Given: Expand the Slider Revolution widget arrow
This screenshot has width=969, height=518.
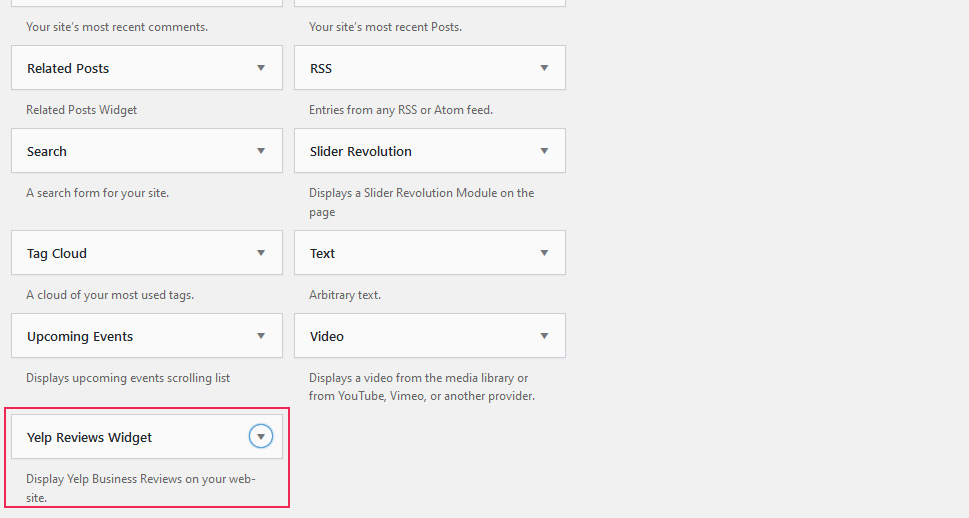Looking at the screenshot, I should tap(544, 151).
